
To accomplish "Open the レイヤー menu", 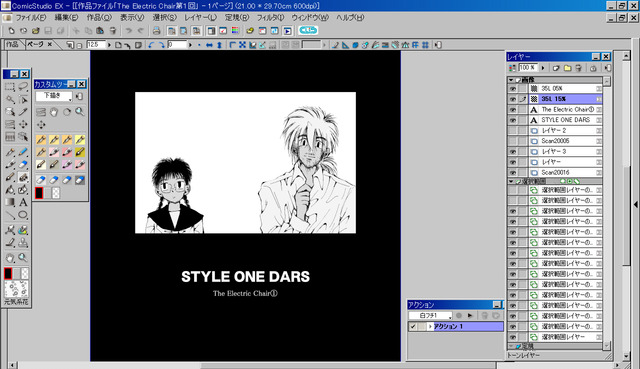I will coord(200,18).
